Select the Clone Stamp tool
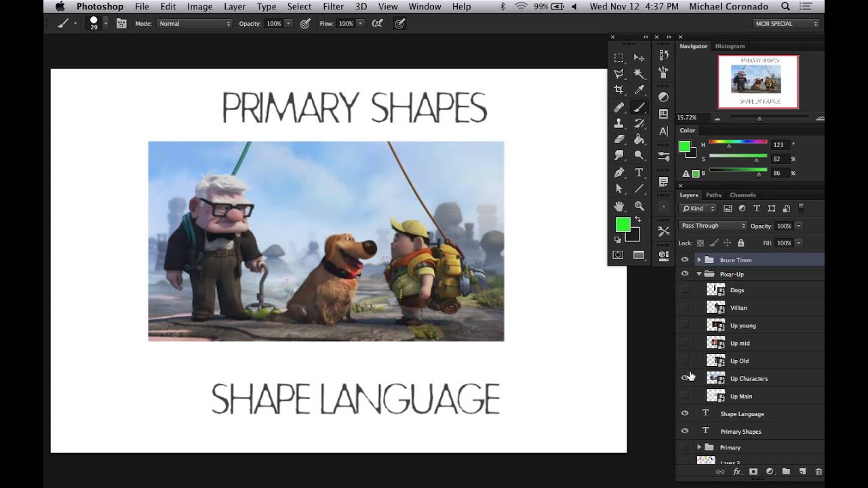 tap(618, 123)
